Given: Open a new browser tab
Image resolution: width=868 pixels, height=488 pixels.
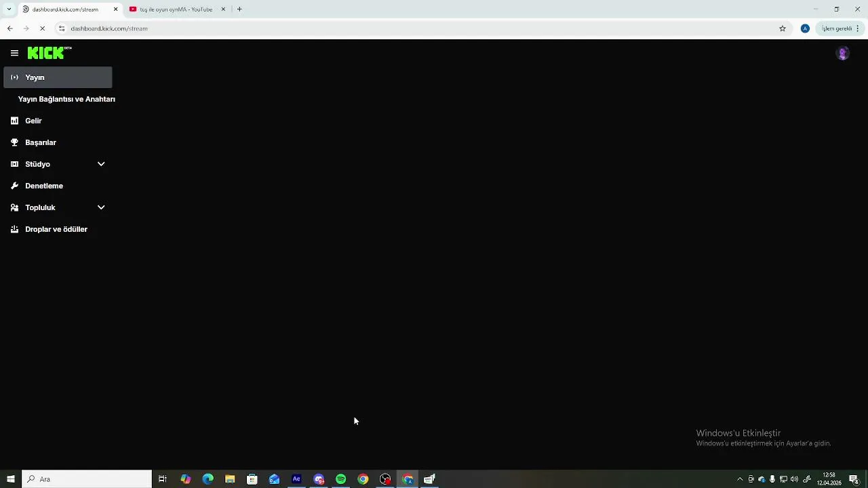Looking at the screenshot, I should coord(239,9).
